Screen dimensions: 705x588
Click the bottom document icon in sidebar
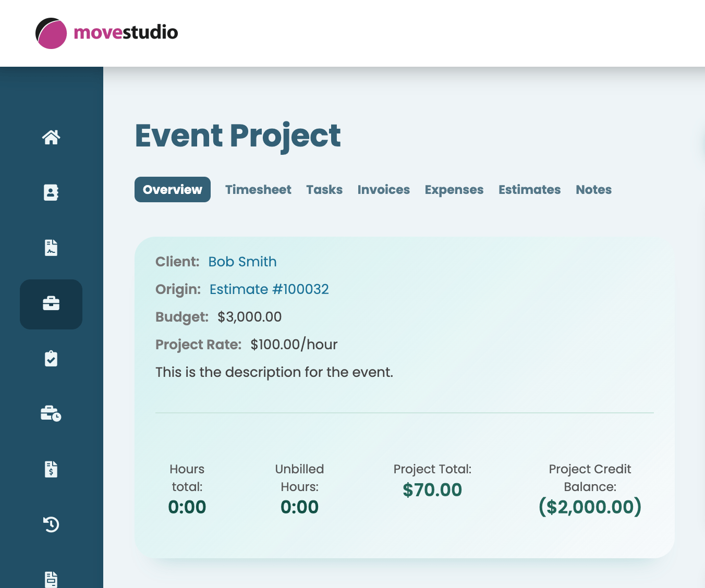pyautogui.click(x=51, y=579)
